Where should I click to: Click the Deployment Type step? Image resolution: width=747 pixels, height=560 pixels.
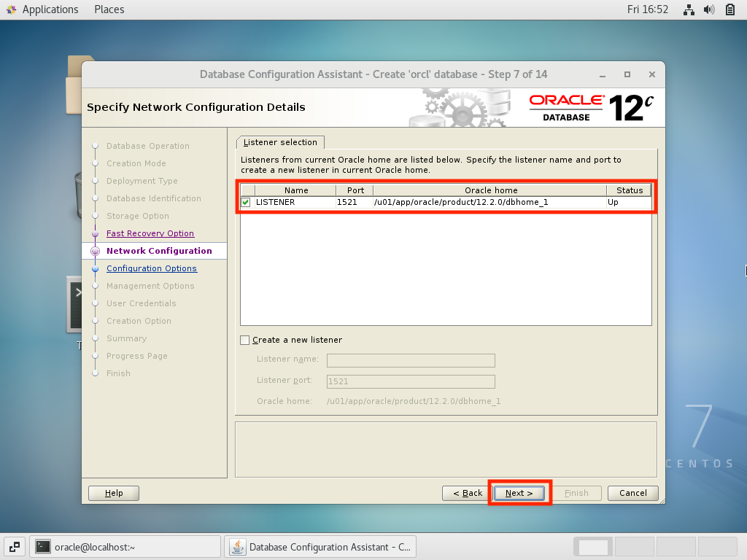coord(142,181)
